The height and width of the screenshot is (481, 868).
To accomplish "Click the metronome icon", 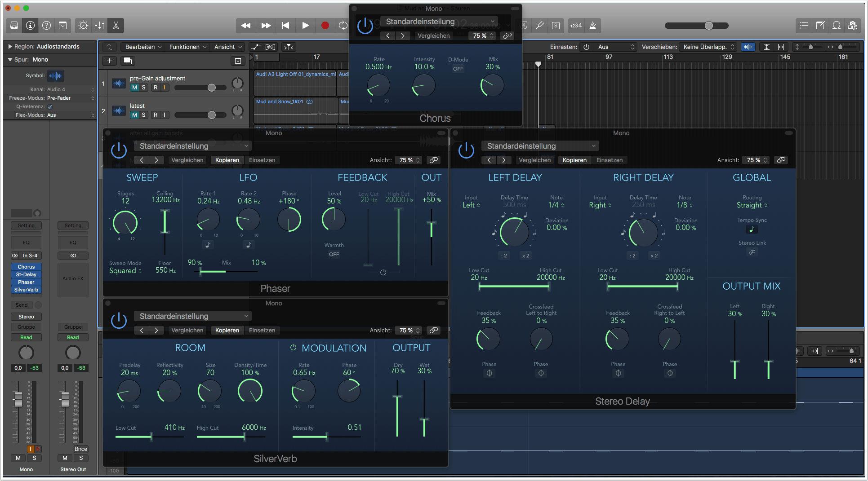I will pyautogui.click(x=593, y=26).
